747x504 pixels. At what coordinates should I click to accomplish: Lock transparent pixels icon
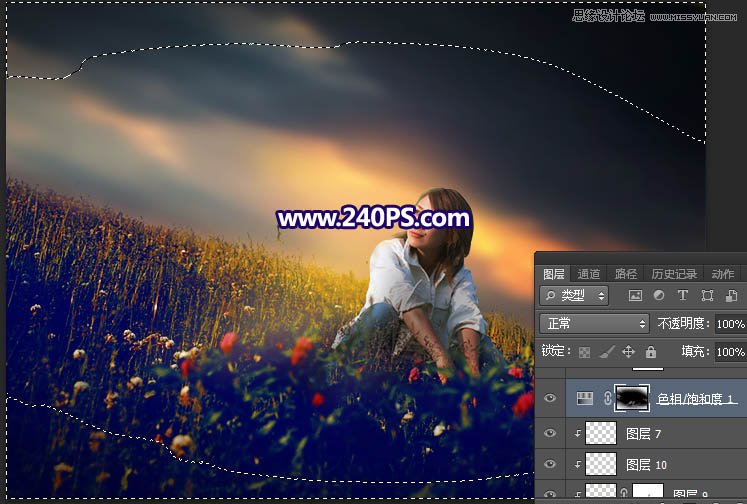point(583,352)
